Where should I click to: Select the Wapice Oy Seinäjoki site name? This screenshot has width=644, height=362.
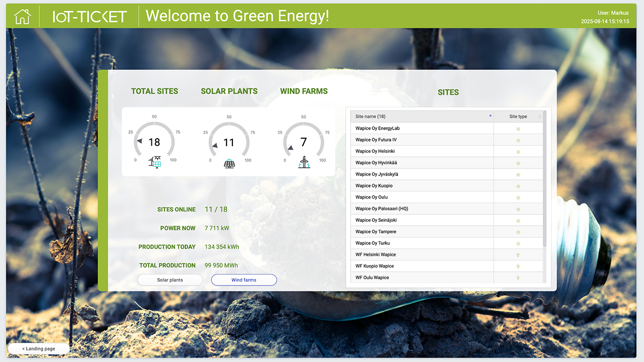pos(376,221)
